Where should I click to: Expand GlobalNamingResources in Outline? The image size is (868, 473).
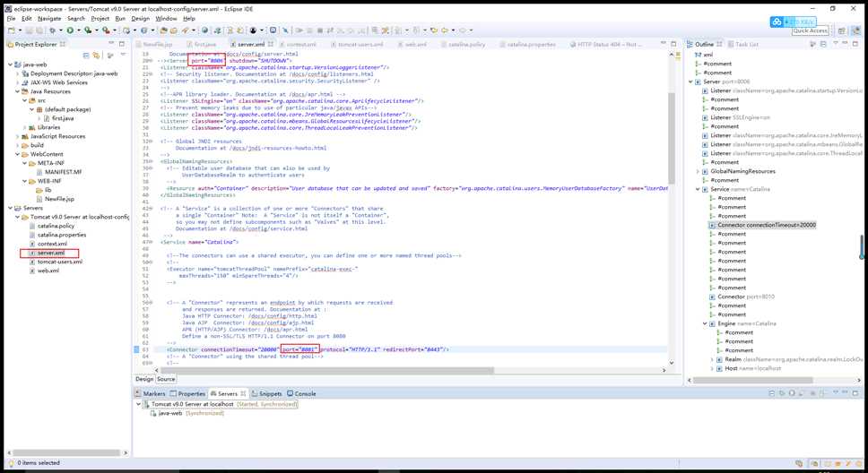click(698, 171)
